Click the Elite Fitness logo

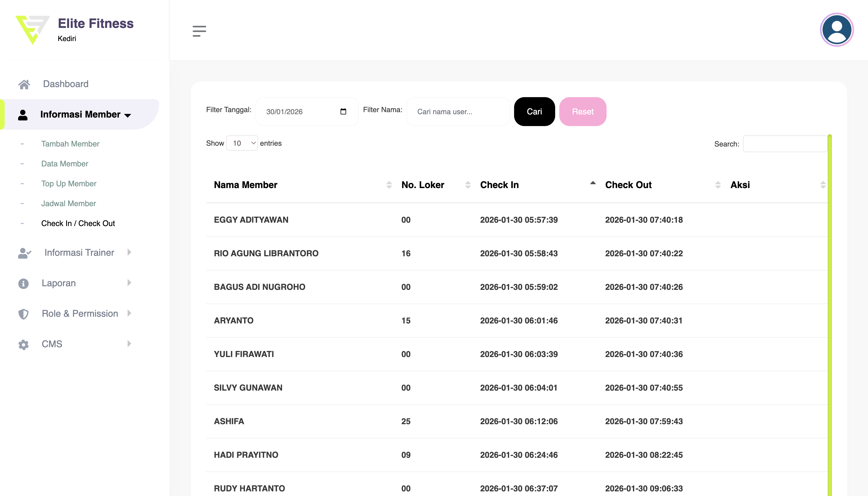(33, 30)
